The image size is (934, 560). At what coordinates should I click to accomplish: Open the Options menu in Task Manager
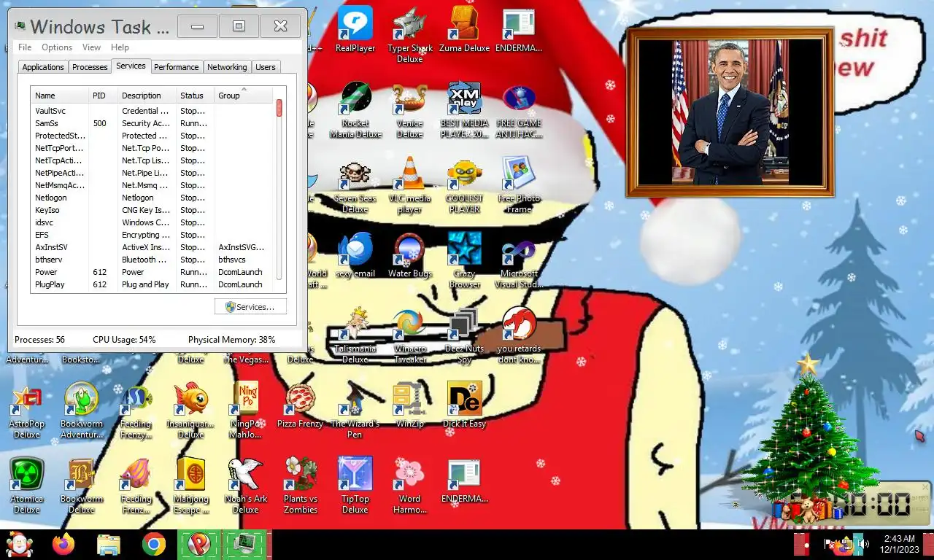pos(57,47)
